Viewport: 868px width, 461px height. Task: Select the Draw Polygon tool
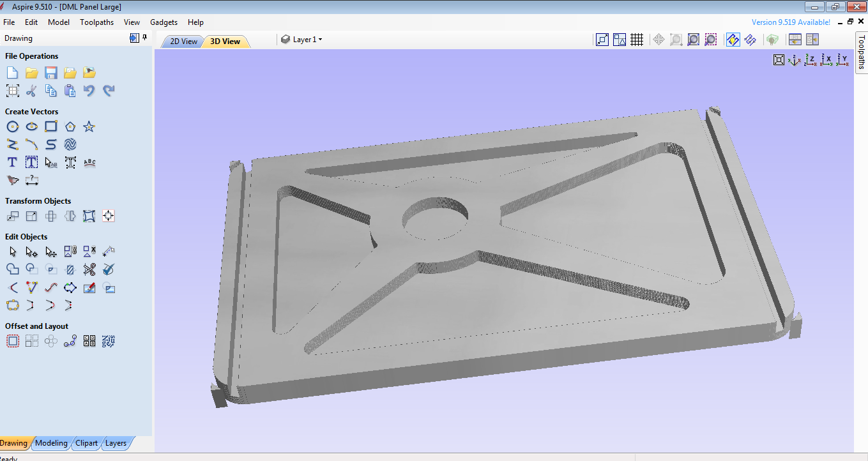click(70, 126)
